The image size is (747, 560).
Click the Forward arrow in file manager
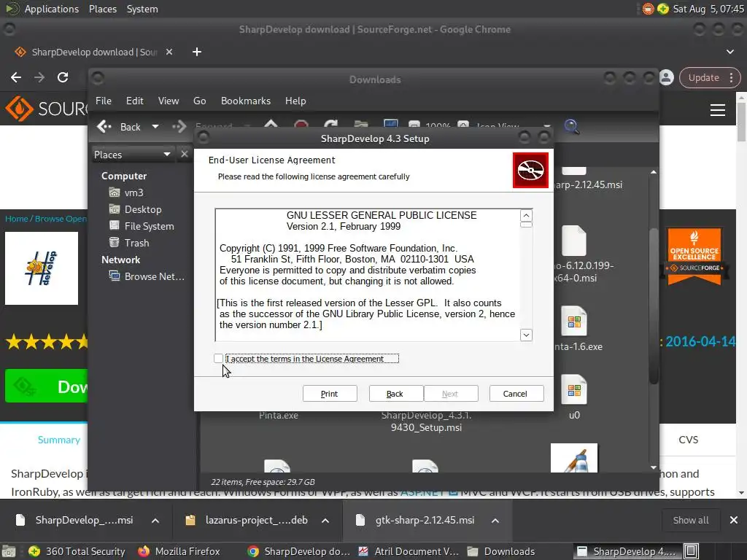pos(179,127)
